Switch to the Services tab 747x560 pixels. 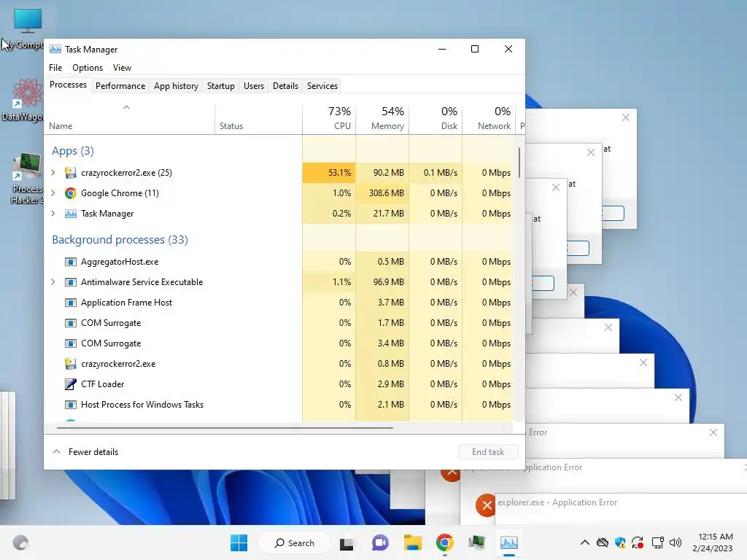coord(322,86)
